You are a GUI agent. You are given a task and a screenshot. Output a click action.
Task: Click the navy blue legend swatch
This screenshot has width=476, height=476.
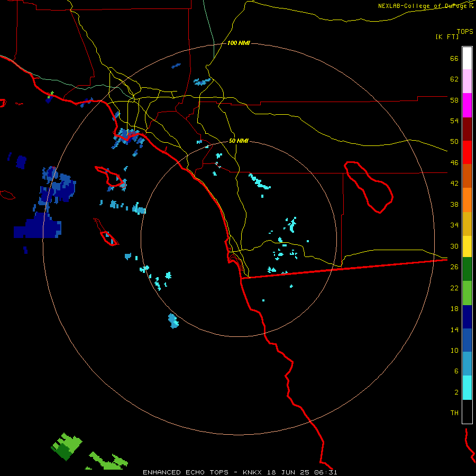click(467, 317)
